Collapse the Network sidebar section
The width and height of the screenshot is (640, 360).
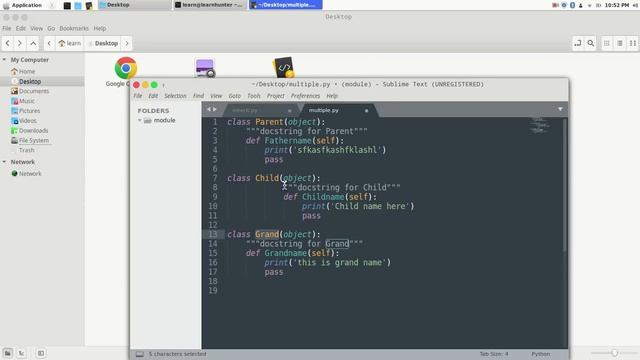[x=4, y=162]
